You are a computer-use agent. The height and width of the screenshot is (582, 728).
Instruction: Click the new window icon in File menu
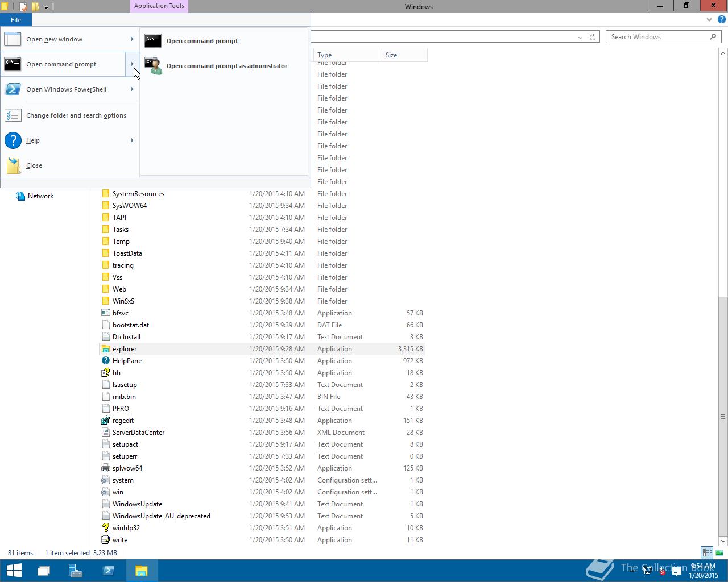(13, 39)
